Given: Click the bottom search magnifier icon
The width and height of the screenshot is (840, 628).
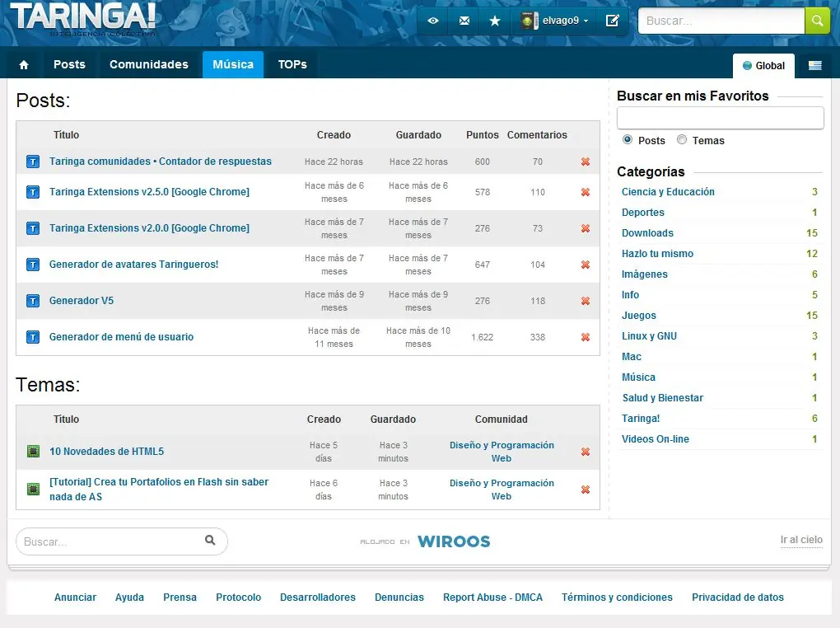Looking at the screenshot, I should pyautogui.click(x=210, y=541).
